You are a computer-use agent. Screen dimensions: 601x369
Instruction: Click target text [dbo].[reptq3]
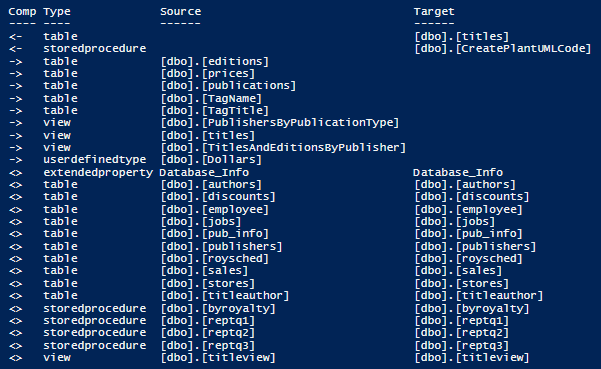[x=461, y=346]
